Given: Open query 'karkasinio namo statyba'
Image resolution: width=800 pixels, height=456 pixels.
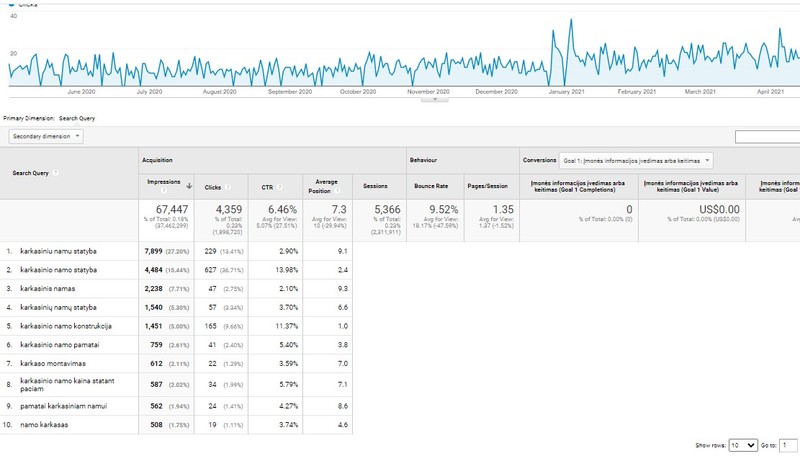Looking at the screenshot, I should click(x=59, y=270).
